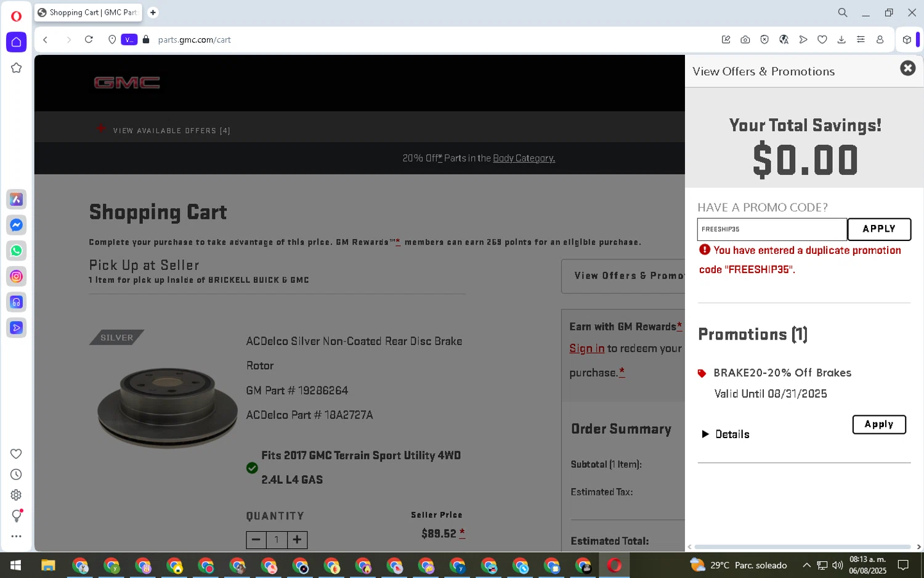The height and width of the screenshot is (578, 924).
Task: Open the Windows Start menu
Action: pyautogui.click(x=16, y=565)
